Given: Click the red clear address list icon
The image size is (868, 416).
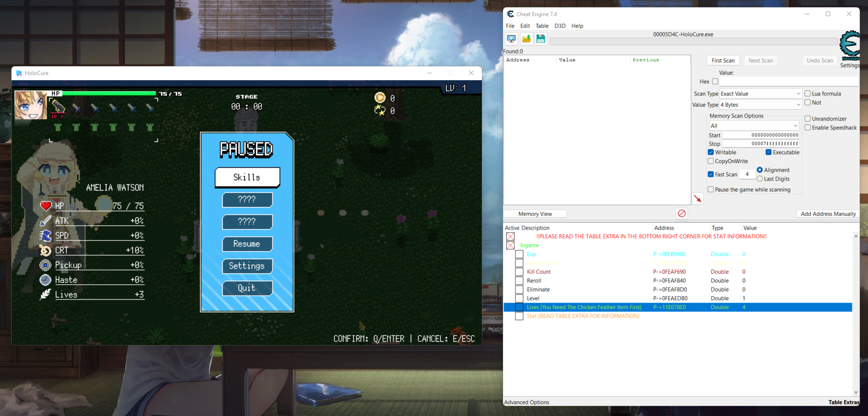Looking at the screenshot, I should pyautogui.click(x=682, y=213).
